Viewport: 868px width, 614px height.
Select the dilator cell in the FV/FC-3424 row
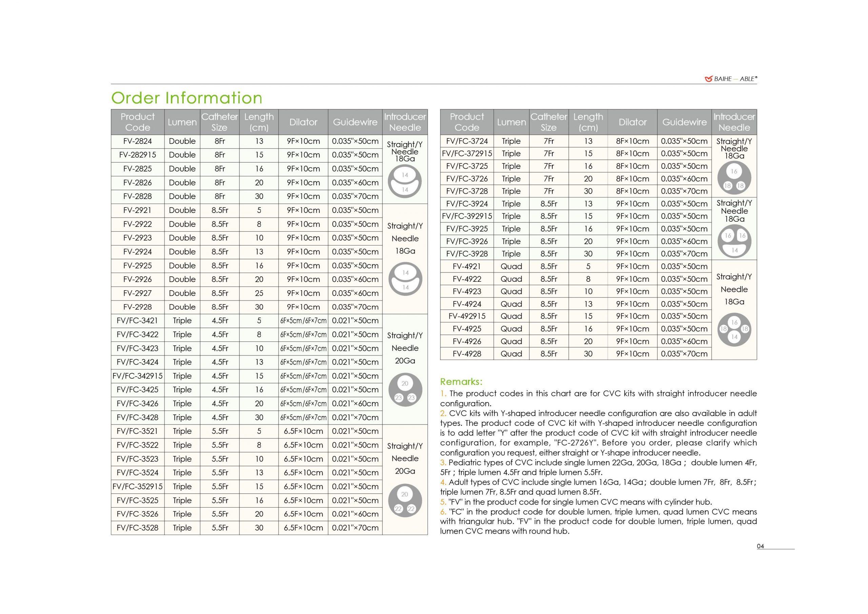[303, 362]
